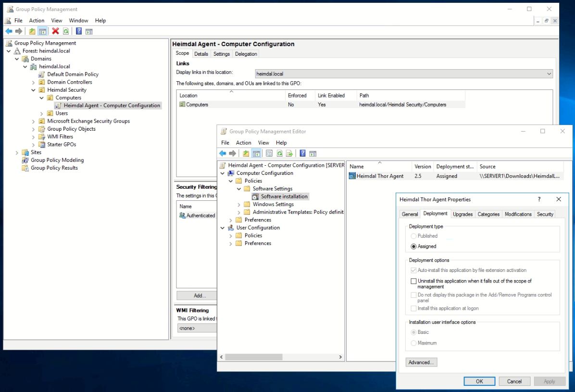Click OK in Heimdal Thor Agent Properties
Image resolution: width=575 pixels, height=392 pixels.
tap(479, 381)
